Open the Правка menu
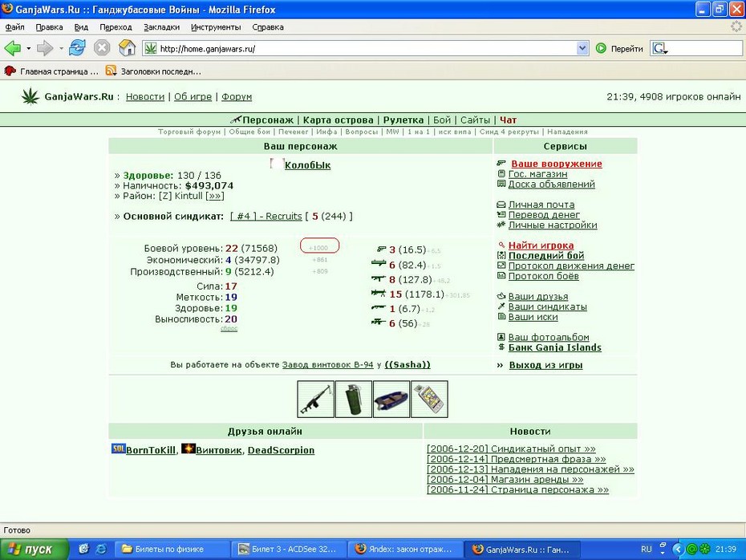Viewport: 746px width, 560px height. pyautogui.click(x=49, y=27)
